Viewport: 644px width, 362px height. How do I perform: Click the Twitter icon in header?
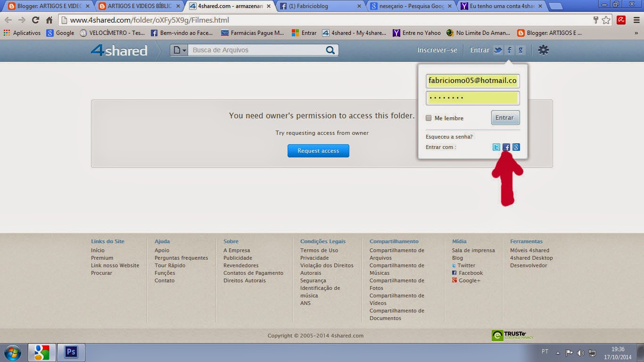tap(498, 50)
